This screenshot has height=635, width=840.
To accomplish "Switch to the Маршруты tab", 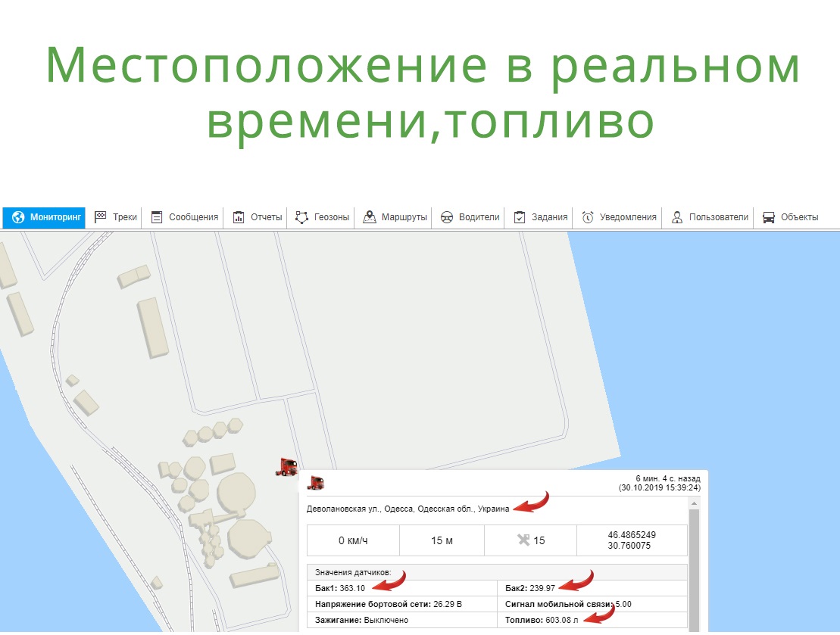I will (x=395, y=217).
